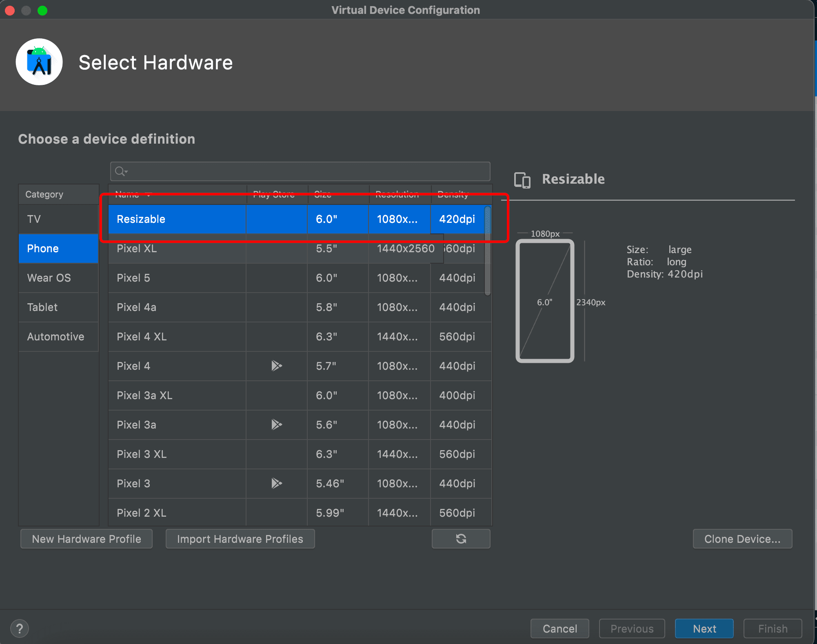This screenshot has width=817, height=644.
Task: Select the Pixel XL device row
Action: pyautogui.click(x=300, y=249)
